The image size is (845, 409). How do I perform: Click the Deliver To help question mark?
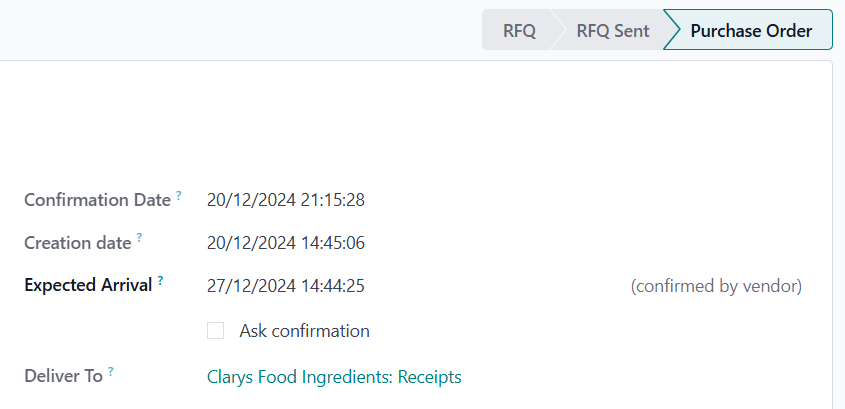(111, 372)
